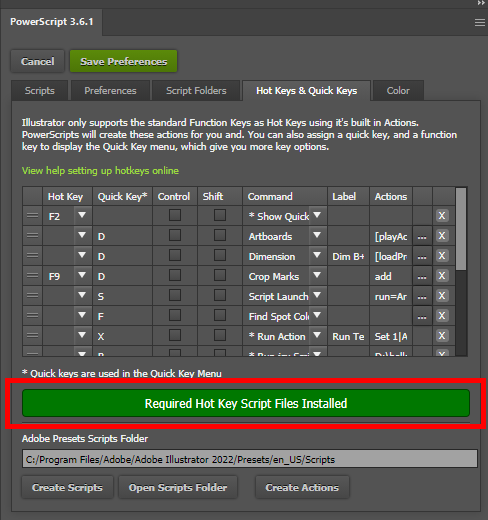Tick the Shift checkbox for Run Action
The image size is (488, 520).
coord(220,335)
